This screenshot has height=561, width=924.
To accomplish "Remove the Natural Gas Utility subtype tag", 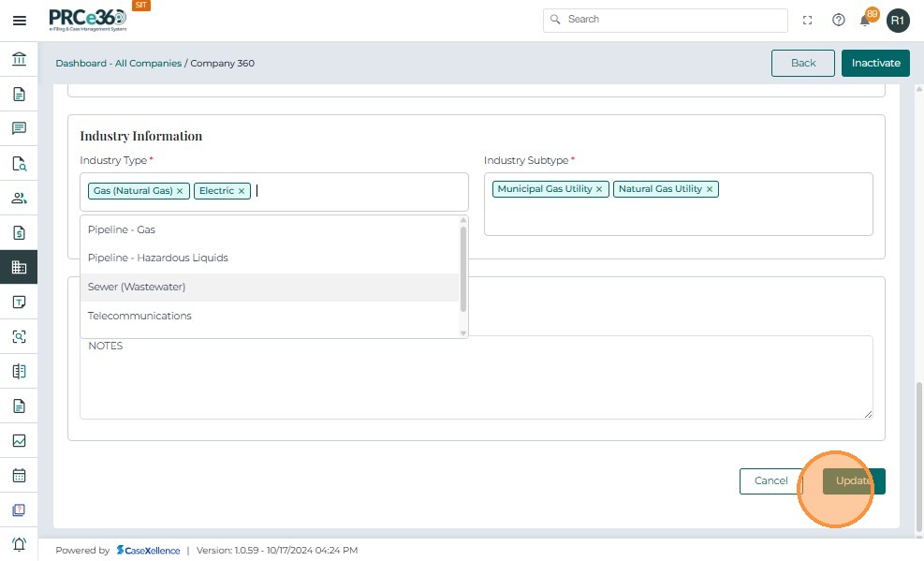I will pos(710,189).
